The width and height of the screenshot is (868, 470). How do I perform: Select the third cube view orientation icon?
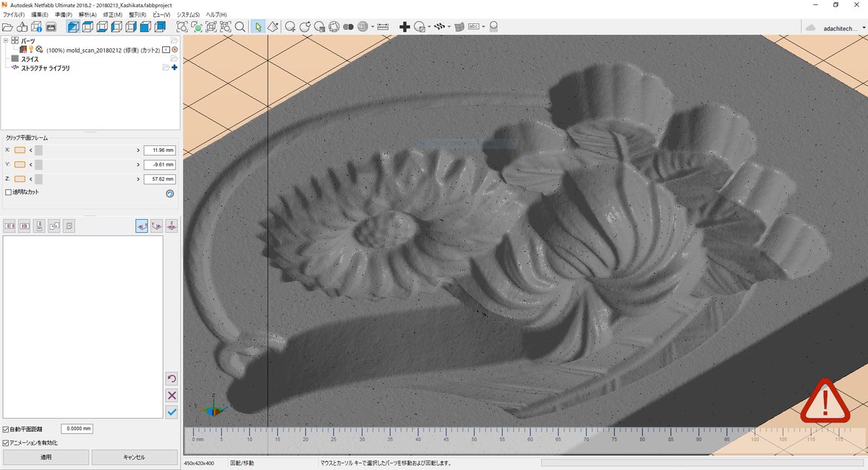click(x=102, y=27)
